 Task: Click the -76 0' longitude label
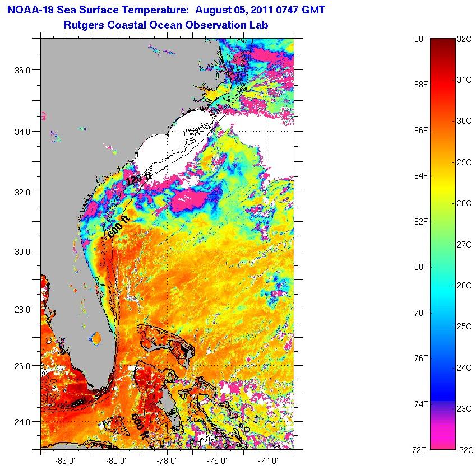[217, 460]
